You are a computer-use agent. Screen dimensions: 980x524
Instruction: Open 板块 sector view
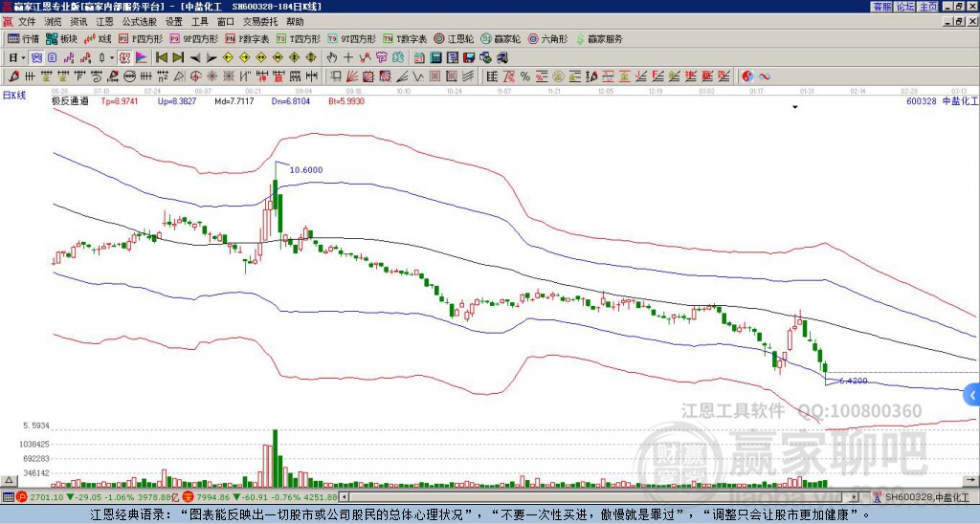pyautogui.click(x=61, y=38)
